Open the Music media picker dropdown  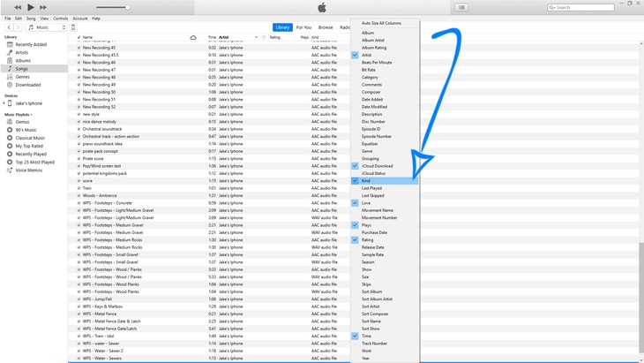click(x=46, y=27)
